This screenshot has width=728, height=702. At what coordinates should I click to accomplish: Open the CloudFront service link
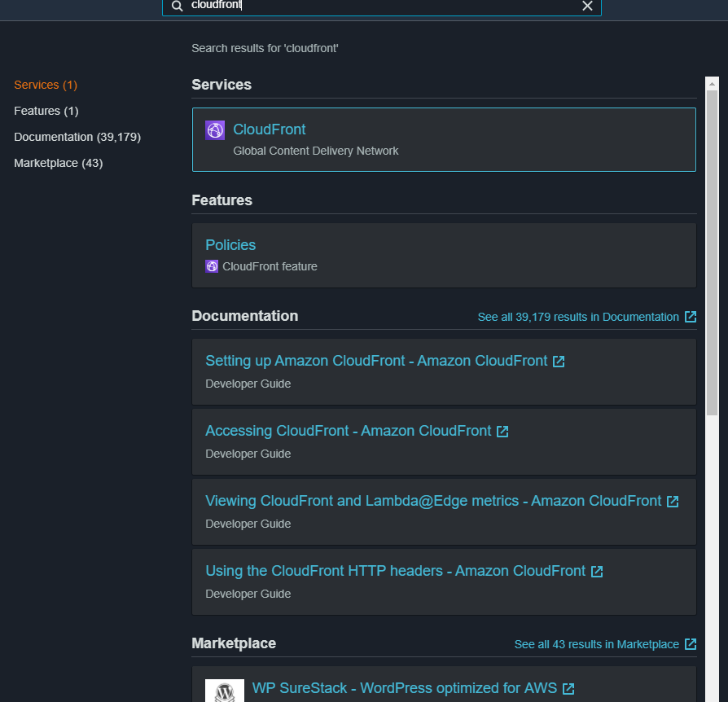tap(270, 129)
